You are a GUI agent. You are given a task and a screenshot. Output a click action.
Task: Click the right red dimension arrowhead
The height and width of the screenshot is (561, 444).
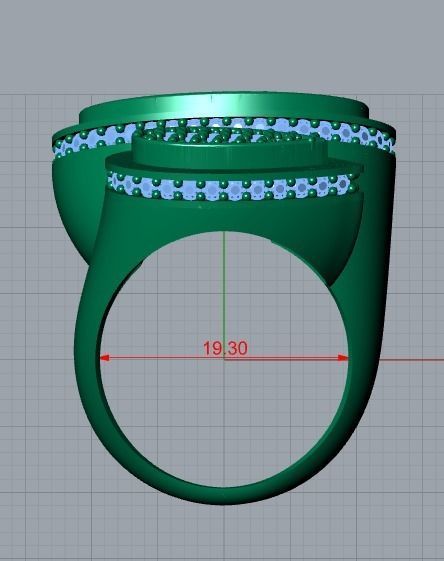click(343, 357)
